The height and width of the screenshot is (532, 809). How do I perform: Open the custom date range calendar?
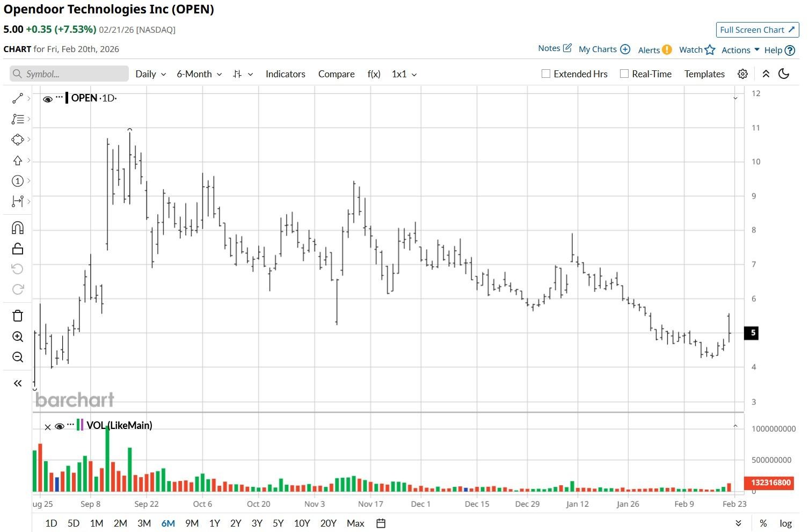coord(381,523)
